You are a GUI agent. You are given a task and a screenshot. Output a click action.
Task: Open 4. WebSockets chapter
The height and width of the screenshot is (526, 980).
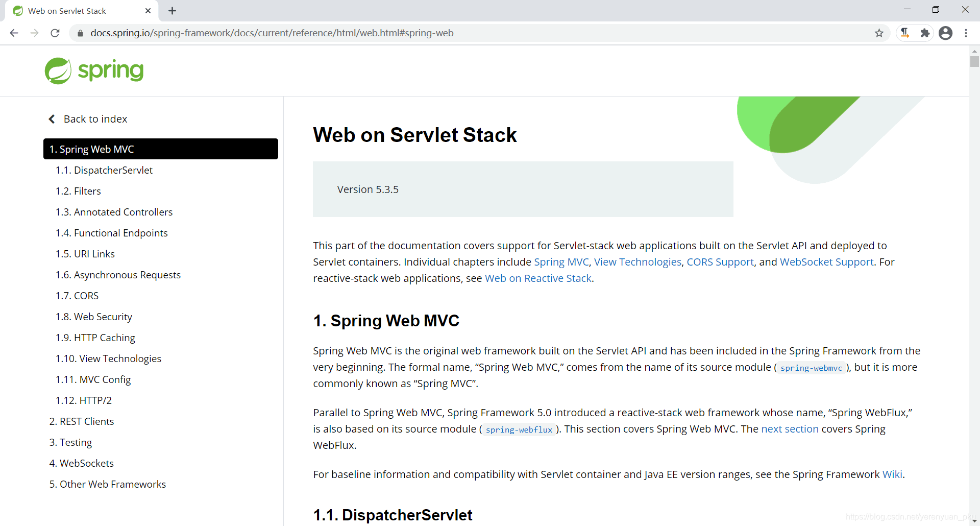(82, 463)
